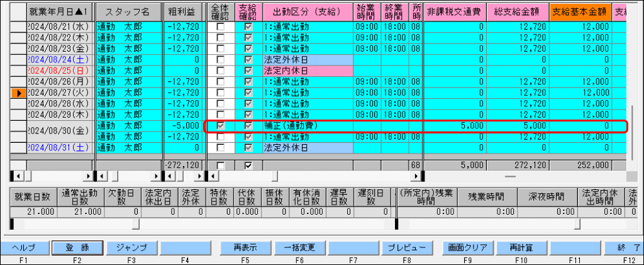Screen dimensions: 644x265
Task: Click the 画面クリア button
Action: tap(468, 248)
